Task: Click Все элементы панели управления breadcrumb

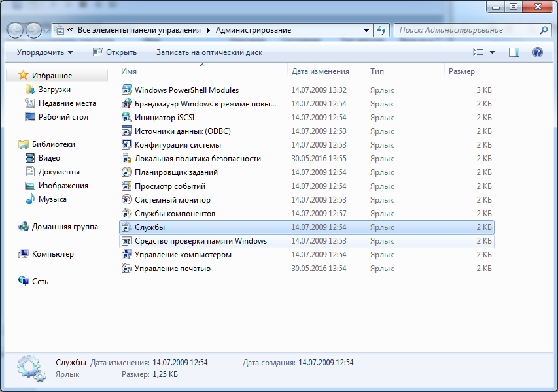Action: tap(140, 30)
